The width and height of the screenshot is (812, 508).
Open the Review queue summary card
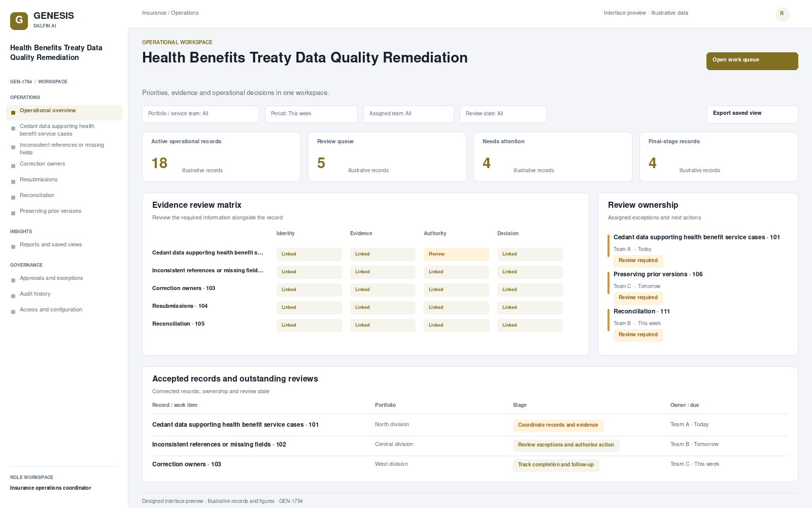tap(387, 156)
